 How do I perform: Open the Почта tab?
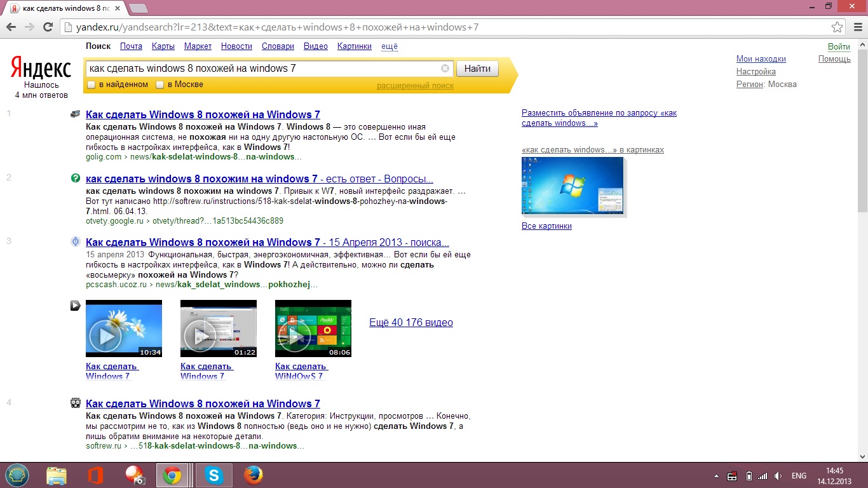click(131, 46)
